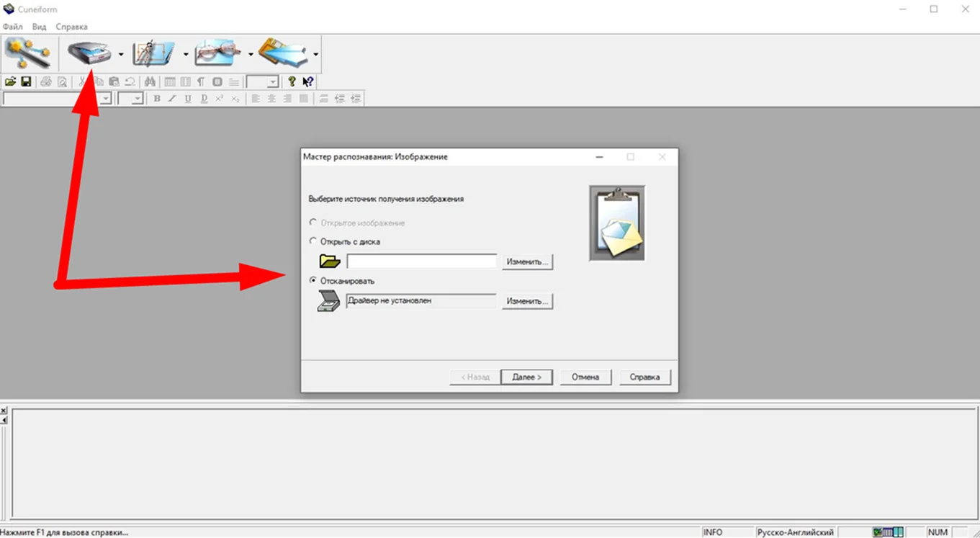Viewport: 980px width, 538px height.
Task: Click the binoculars find icon
Action: click(x=150, y=82)
